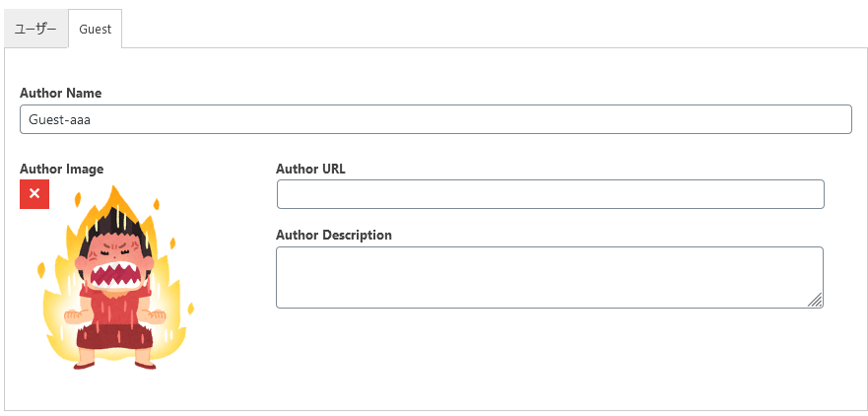Click the Author Image label

pos(61,169)
